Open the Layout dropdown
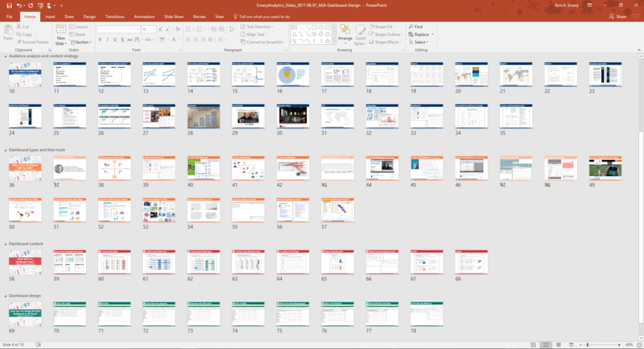 click(80, 26)
